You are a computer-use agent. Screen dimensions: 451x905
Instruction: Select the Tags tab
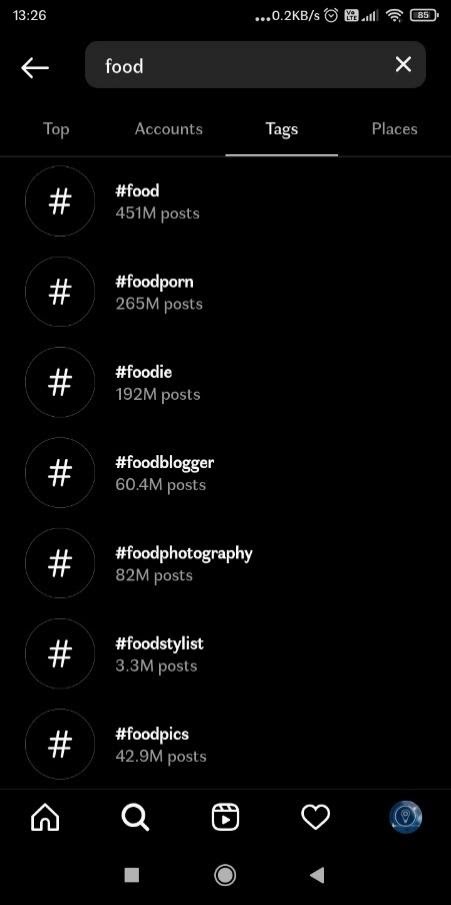(282, 129)
